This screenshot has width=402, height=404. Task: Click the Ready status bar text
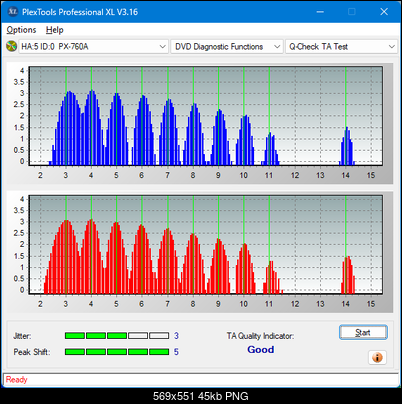17,379
